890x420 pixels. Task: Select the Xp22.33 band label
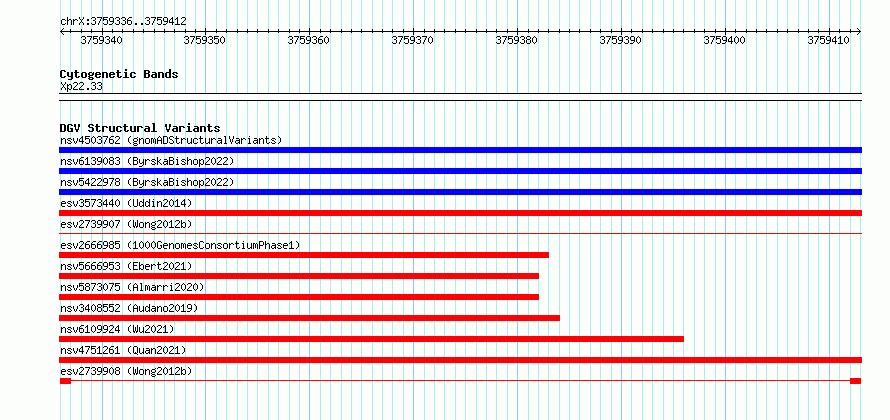click(x=81, y=86)
